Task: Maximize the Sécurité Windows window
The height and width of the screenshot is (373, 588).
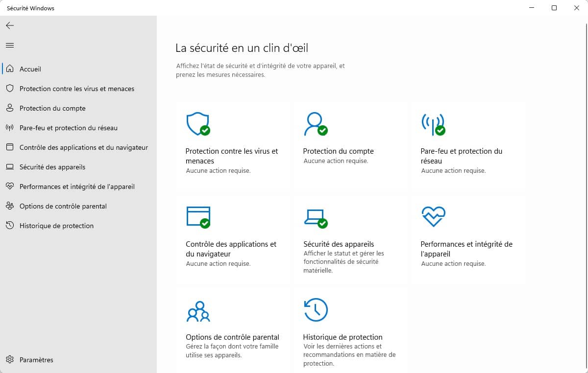Action: point(554,8)
